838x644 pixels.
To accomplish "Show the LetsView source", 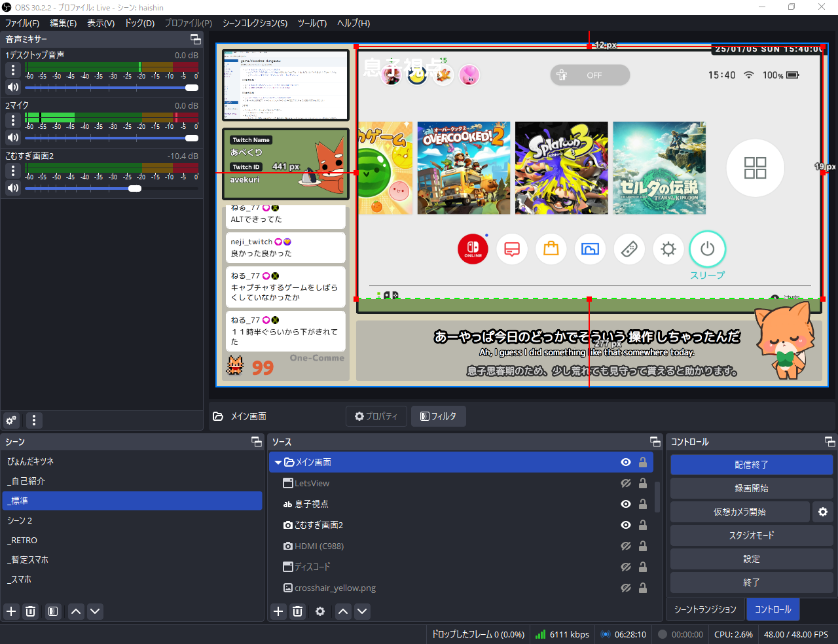I will point(625,483).
